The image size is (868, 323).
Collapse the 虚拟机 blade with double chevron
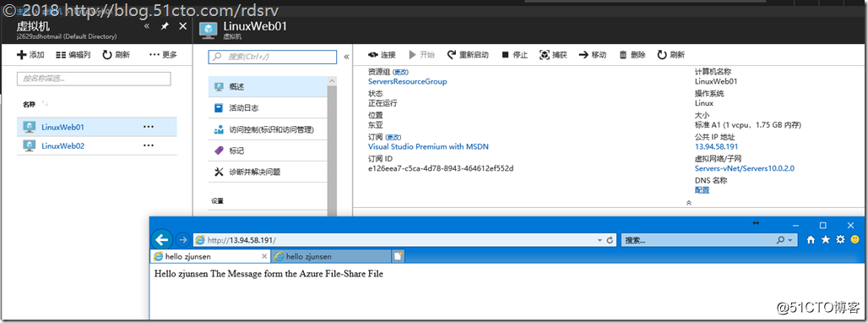pos(147,26)
